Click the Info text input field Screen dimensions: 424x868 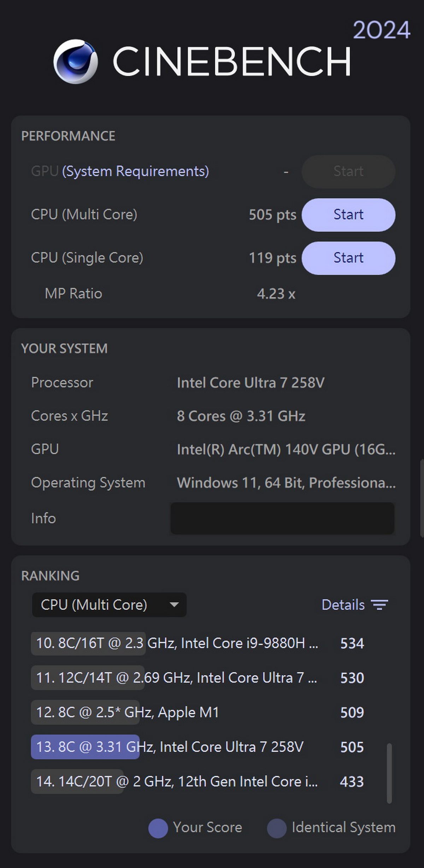(282, 518)
